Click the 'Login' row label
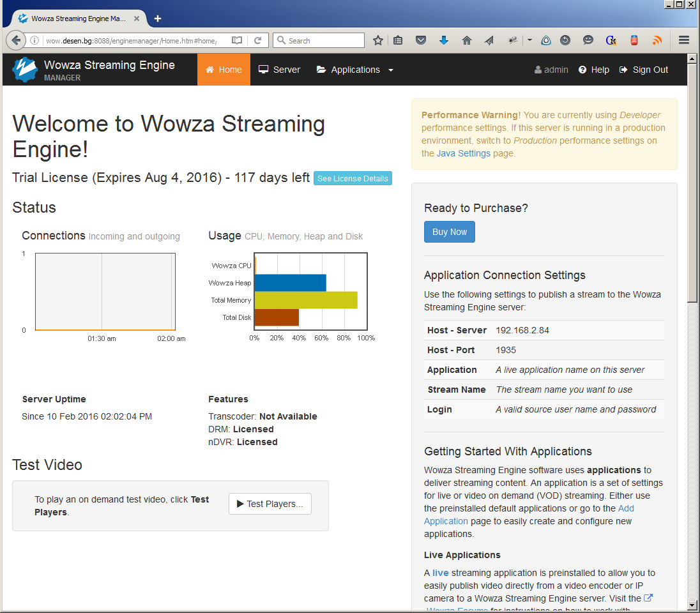 click(x=439, y=409)
